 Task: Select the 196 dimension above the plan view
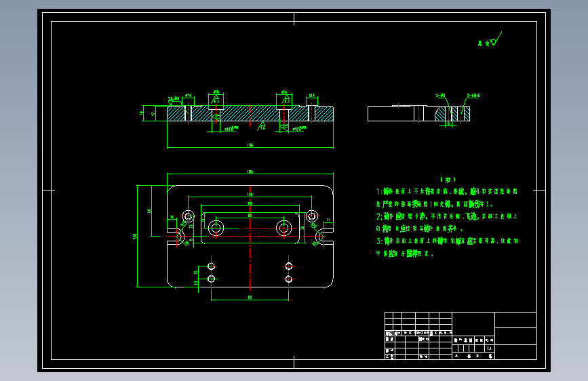point(250,172)
